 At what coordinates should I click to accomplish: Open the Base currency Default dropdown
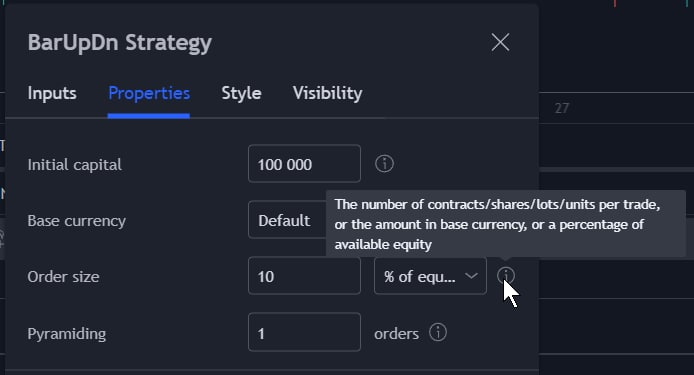[x=288, y=220]
